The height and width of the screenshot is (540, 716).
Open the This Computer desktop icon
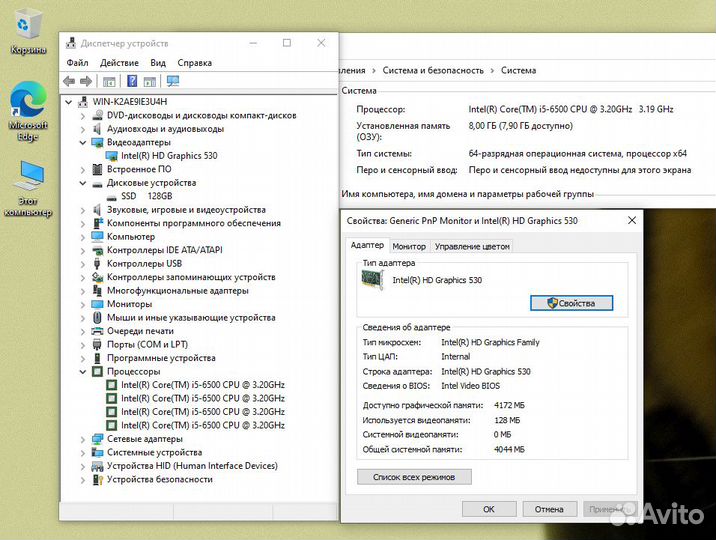(x=28, y=189)
